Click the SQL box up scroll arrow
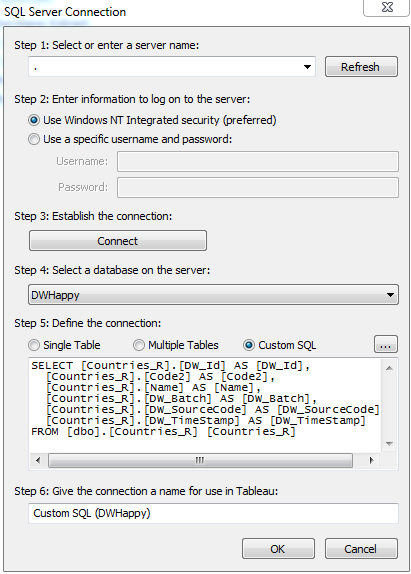The height and width of the screenshot is (574, 411). [389, 368]
